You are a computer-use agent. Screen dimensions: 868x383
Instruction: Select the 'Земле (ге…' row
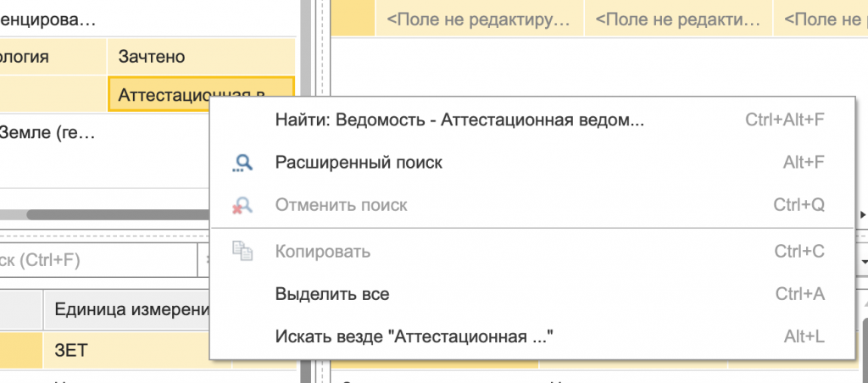51,132
